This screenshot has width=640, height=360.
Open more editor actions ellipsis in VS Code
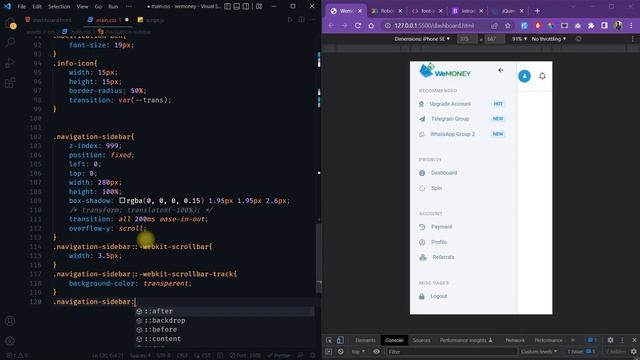[312, 20]
